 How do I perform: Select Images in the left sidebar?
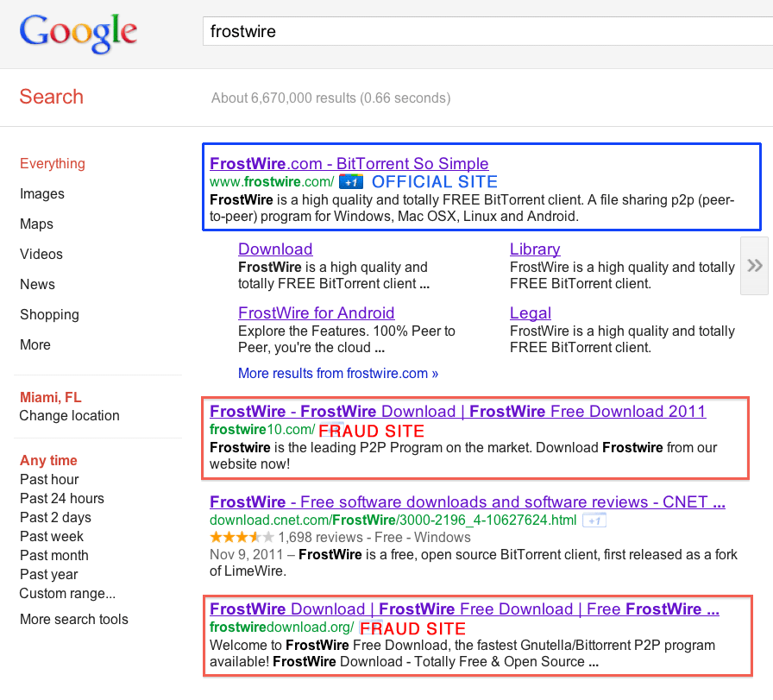coord(42,194)
